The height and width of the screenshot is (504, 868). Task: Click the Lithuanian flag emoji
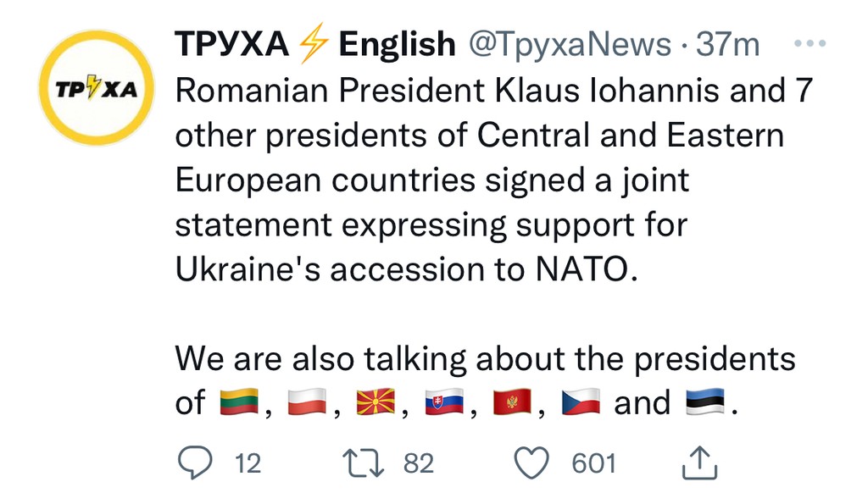238,403
